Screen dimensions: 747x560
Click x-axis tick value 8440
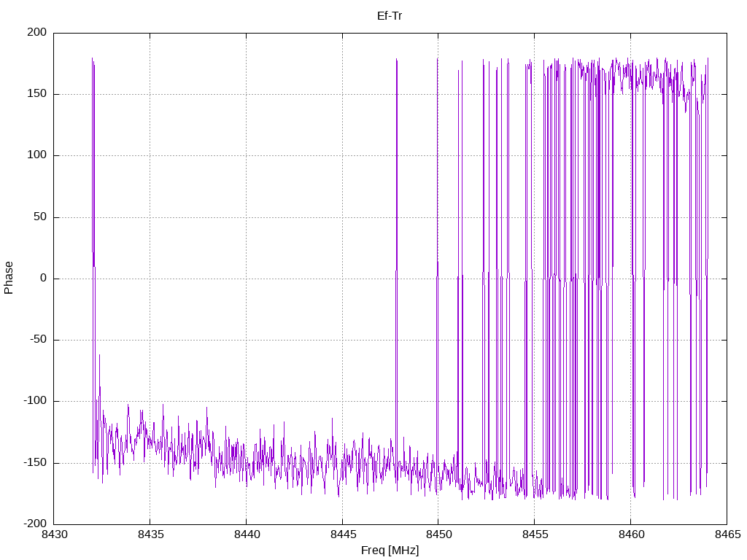pyautogui.click(x=247, y=534)
